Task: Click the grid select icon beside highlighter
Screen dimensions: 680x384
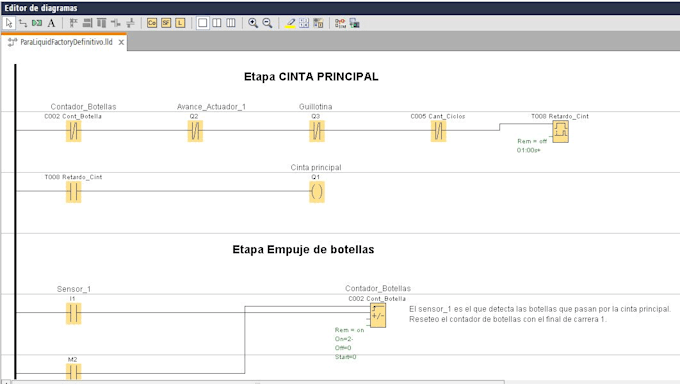Action: (x=304, y=23)
